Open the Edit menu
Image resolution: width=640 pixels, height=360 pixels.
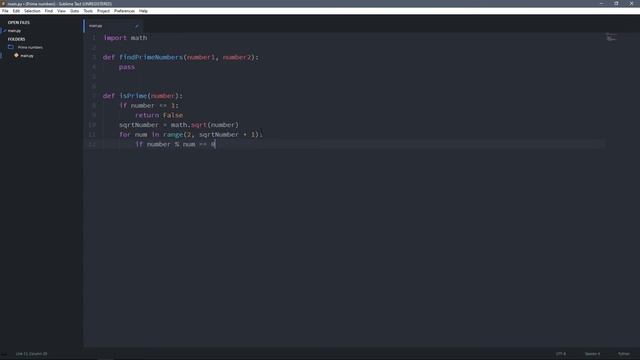click(x=16, y=11)
